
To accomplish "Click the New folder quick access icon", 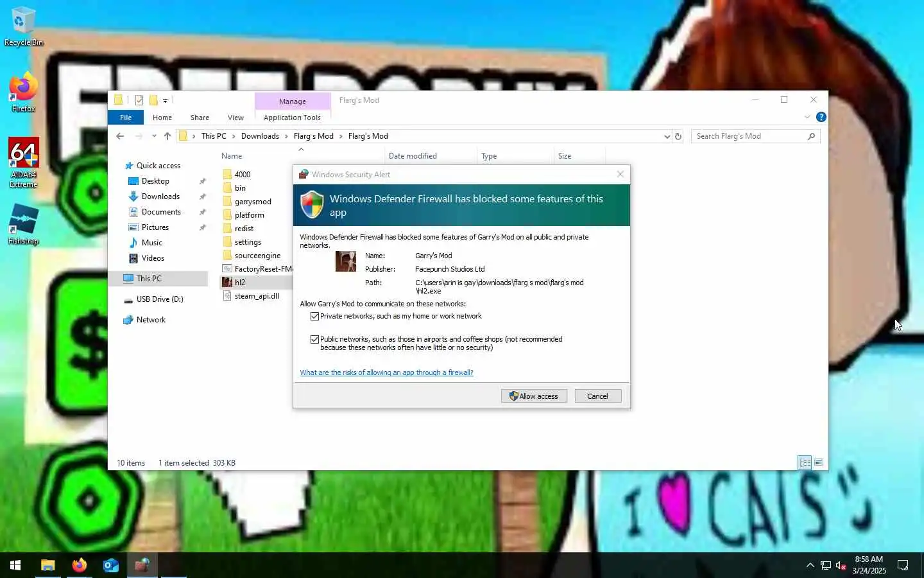I will pos(153,100).
